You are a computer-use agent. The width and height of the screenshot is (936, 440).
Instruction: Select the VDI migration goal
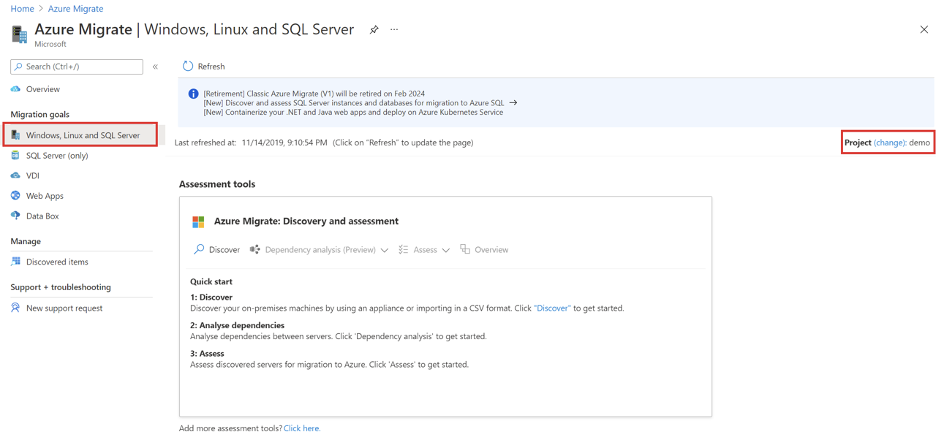[32, 175]
